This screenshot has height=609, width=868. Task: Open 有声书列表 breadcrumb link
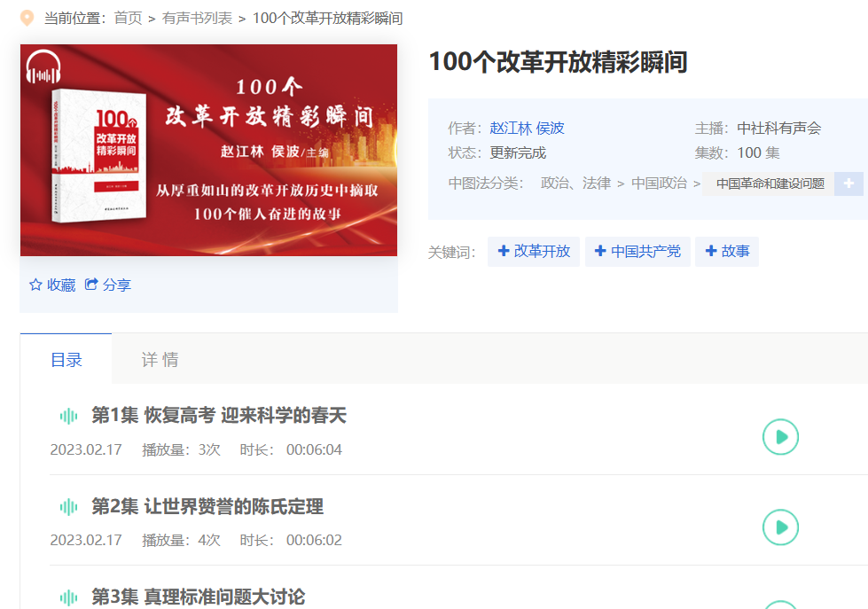coord(197,19)
